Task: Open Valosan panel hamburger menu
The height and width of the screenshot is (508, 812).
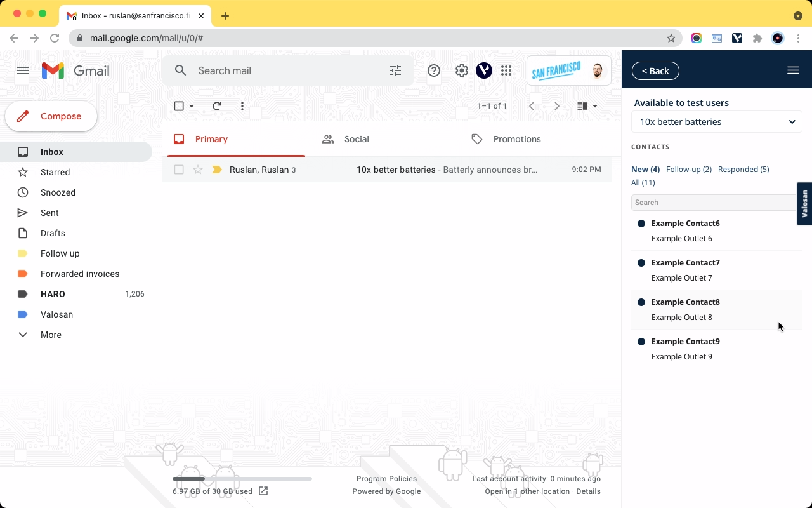Action: click(793, 70)
